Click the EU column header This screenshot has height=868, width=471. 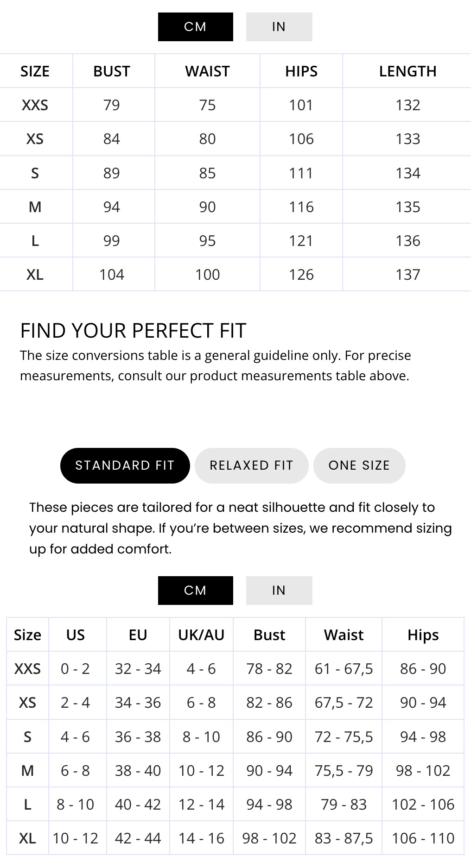[x=138, y=635]
